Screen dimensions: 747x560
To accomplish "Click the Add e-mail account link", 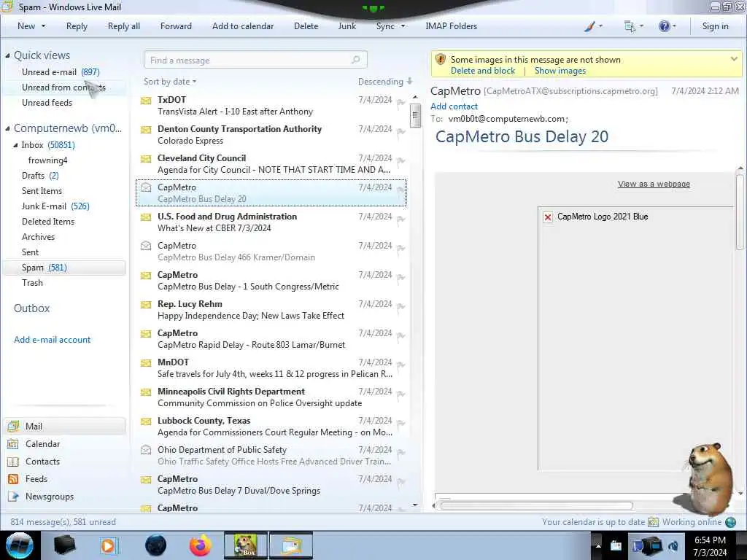I will click(52, 340).
